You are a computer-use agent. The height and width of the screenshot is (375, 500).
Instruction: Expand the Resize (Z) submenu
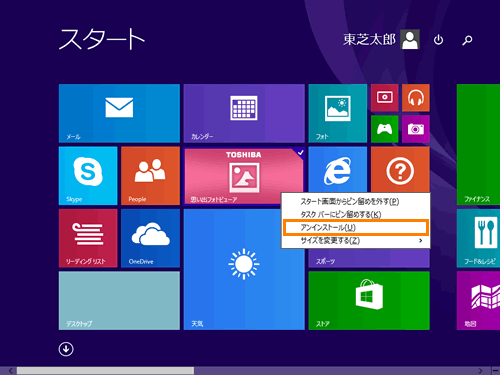356,241
